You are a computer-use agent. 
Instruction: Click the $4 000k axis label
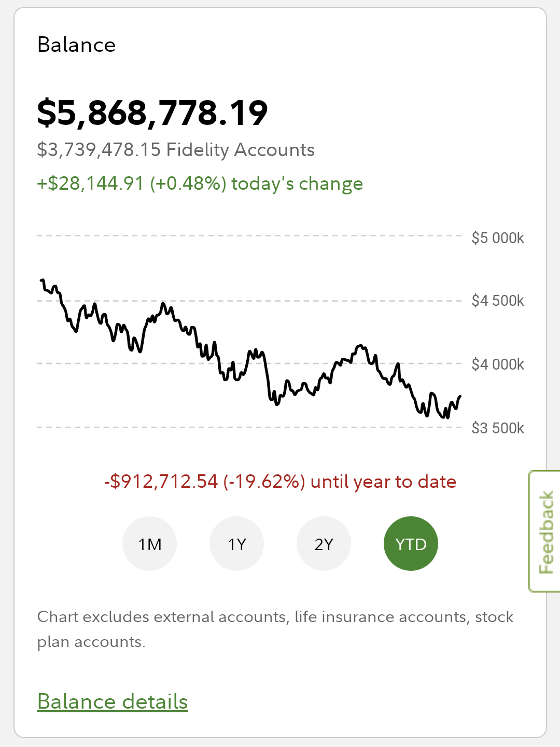pos(497,364)
